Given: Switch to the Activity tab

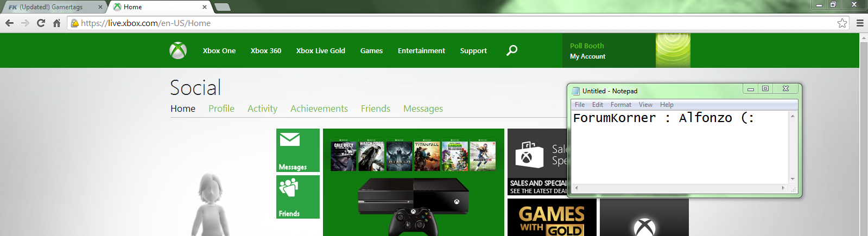Looking at the screenshot, I should pos(262,109).
